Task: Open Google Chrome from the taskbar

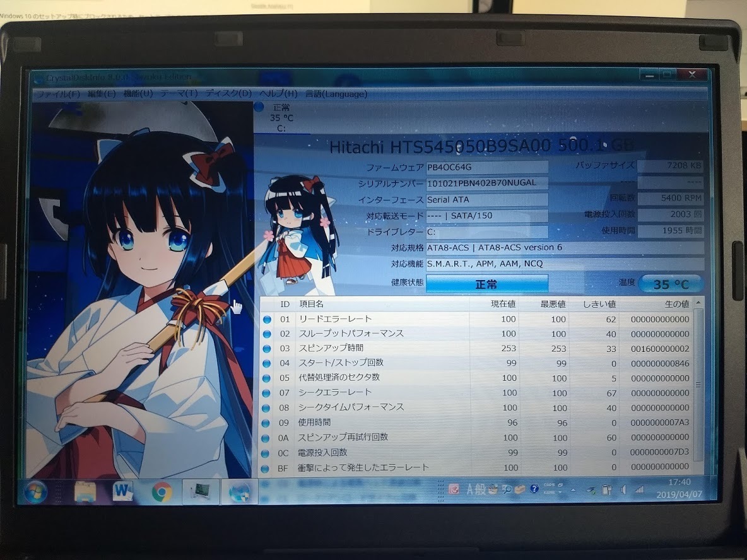Action: click(162, 492)
